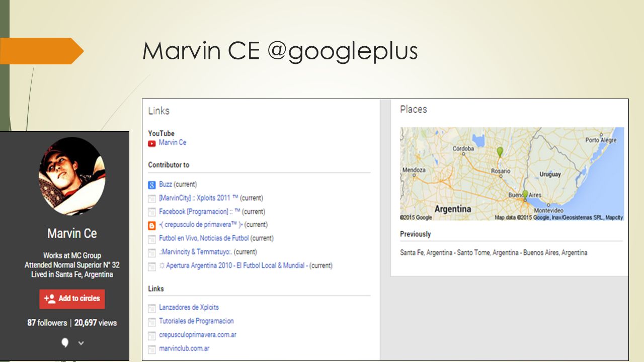Click the Marvin Ce profile photo
The height and width of the screenshot is (362, 644).
(x=72, y=176)
